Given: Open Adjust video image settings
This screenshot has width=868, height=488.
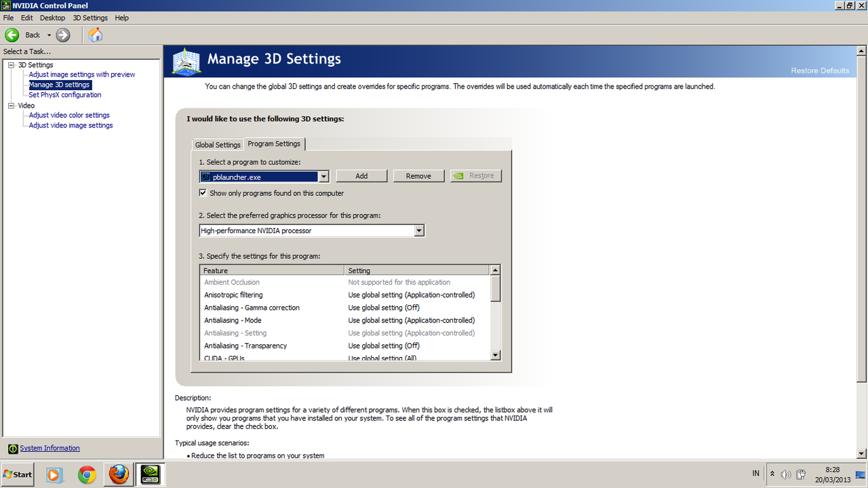Looking at the screenshot, I should (71, 125).
